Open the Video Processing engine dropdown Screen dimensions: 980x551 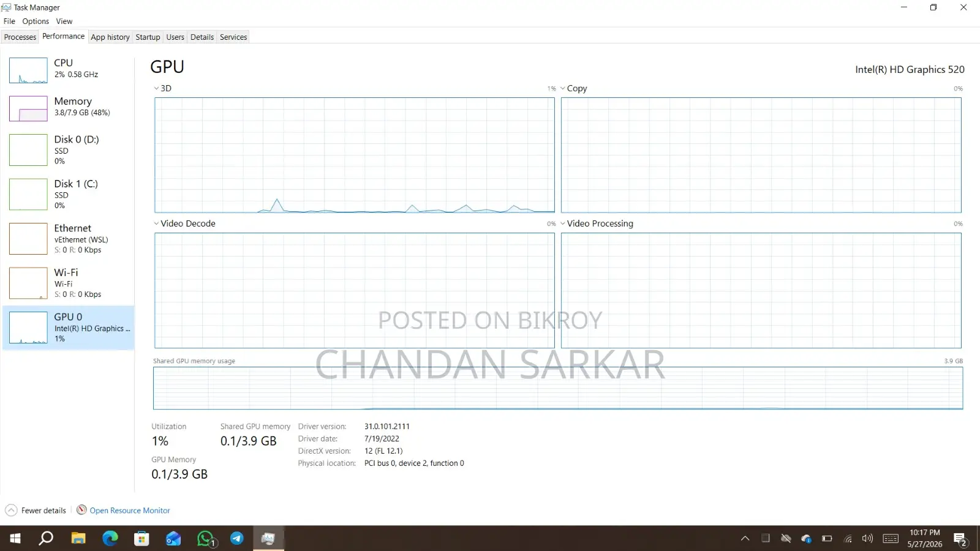pyautogui.click(x=597, y=224)
